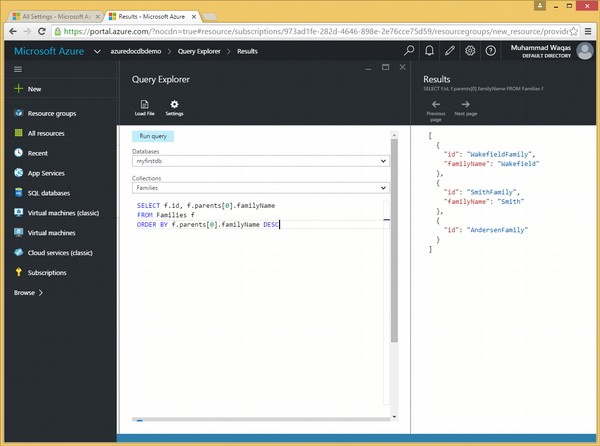Viewport: 600px width, 446px height.
Task: Open the notifications bell
Action: pyautogui.click(x=430, y=50)
